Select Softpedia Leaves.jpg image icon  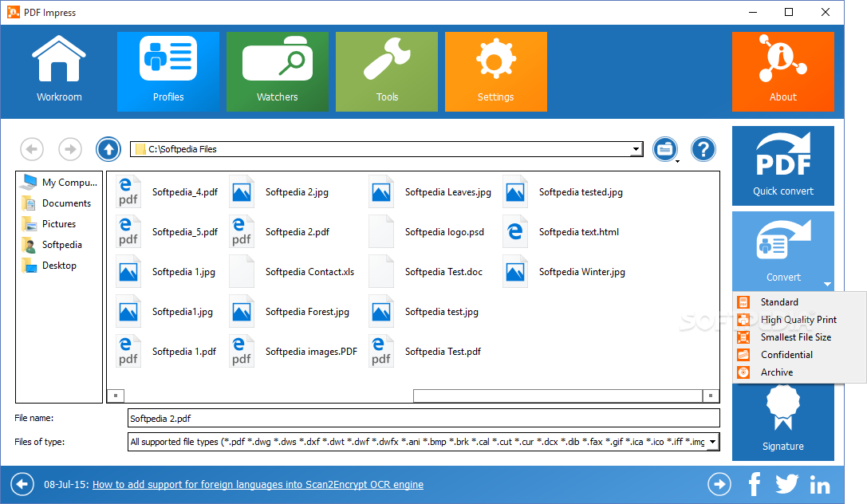381,192
